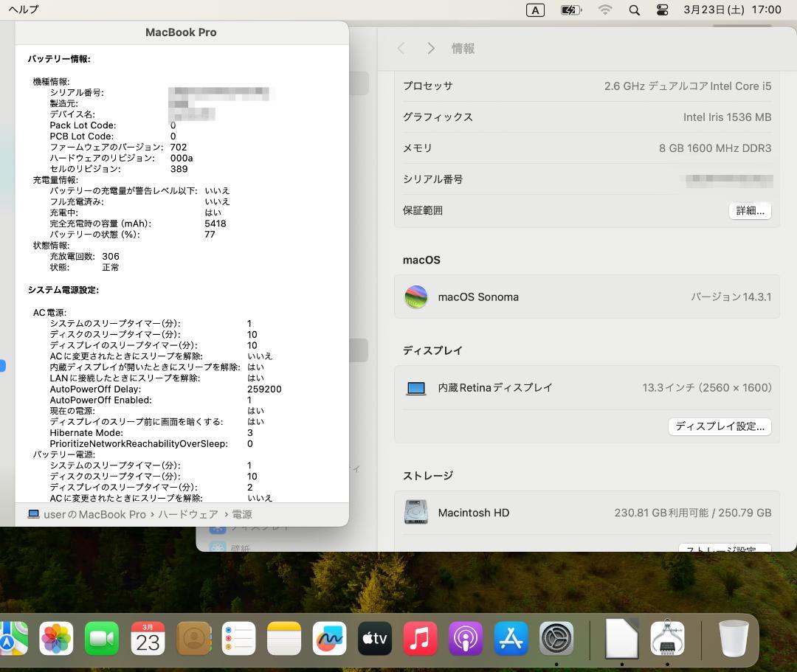Click the ファームウェアのバージョン 702 value

[x=179, y=148]
